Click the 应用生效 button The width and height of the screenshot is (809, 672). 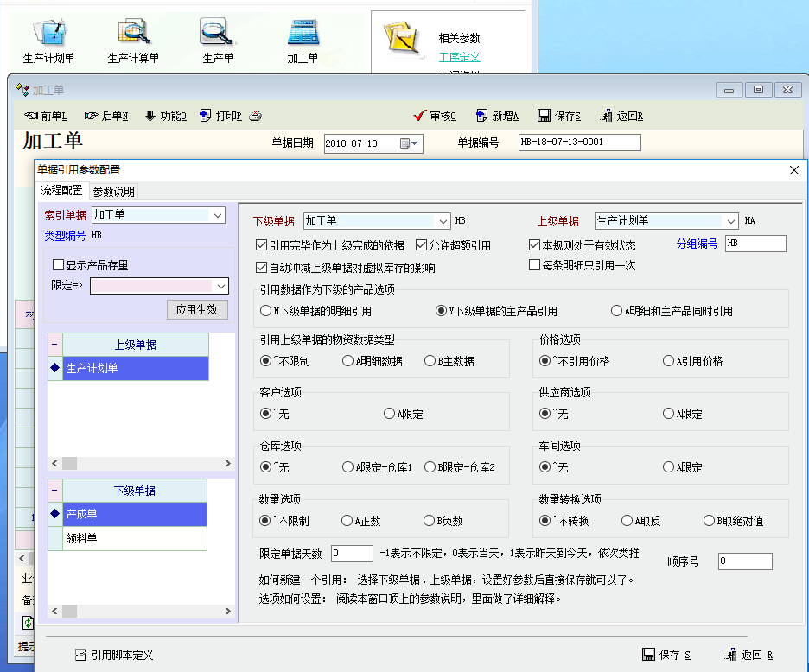pyautogui.click(x=197, y=309)
